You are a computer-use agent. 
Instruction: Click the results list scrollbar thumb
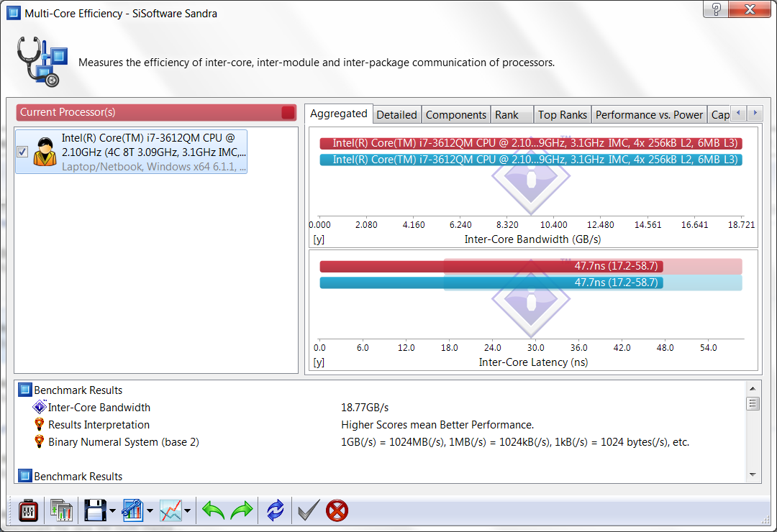point(753,403)
